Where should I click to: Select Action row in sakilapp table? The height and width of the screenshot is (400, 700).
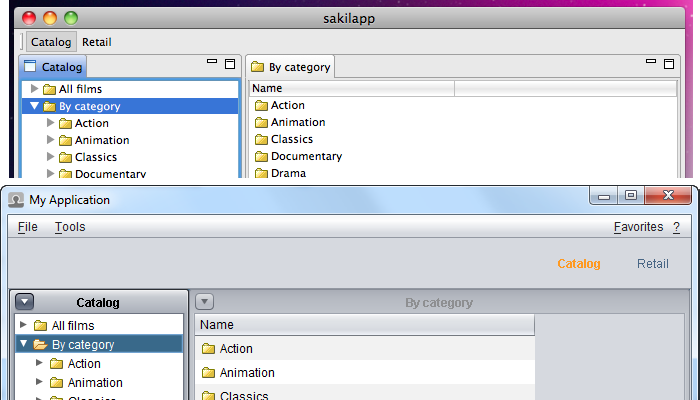(x=463, y=105)
